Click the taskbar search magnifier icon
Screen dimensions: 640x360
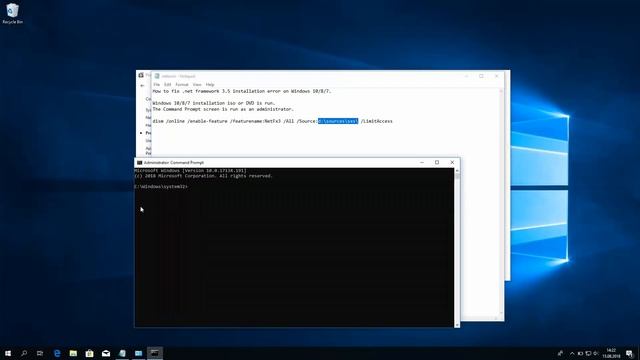(24, 353)
